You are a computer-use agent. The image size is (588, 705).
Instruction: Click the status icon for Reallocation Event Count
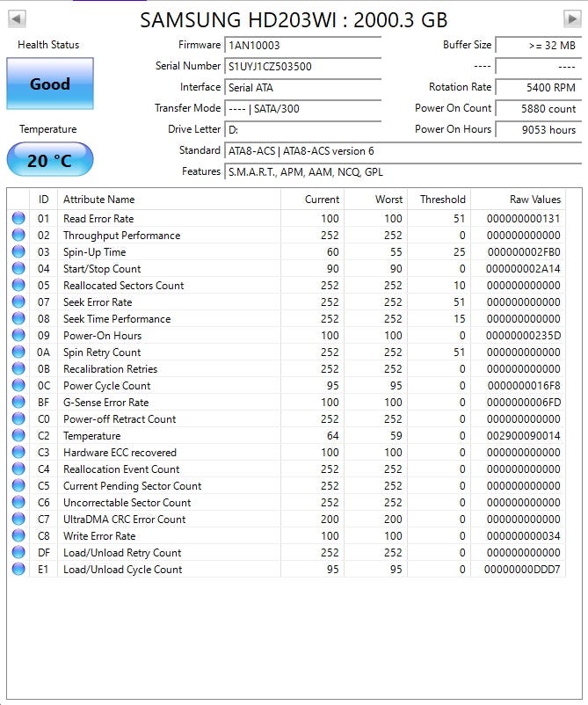pos(18,469)
